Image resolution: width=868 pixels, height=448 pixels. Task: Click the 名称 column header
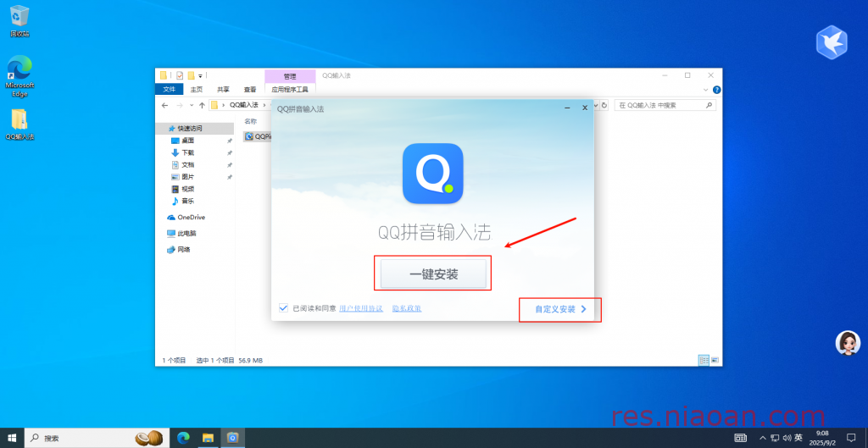pyautogui.click(x=251, y=121)
